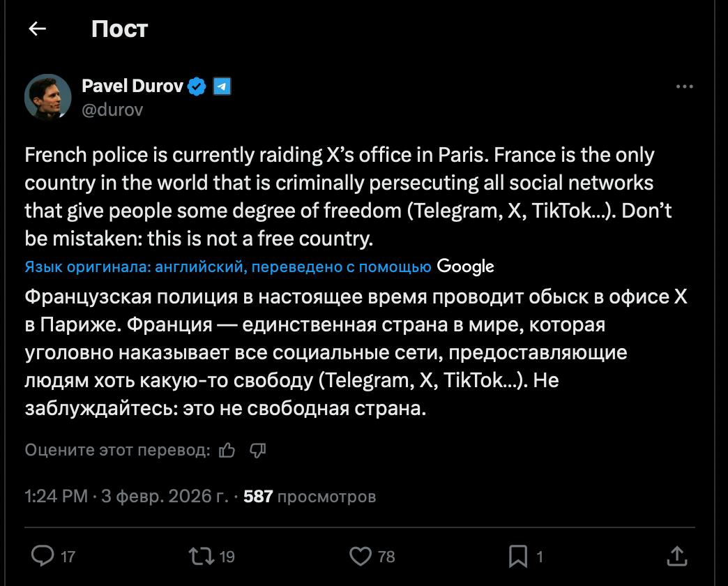The height and width of the screenshot is (586, 728).
Task: Click the Telegram logo emoji beside the name
Action: click(222, 87)
